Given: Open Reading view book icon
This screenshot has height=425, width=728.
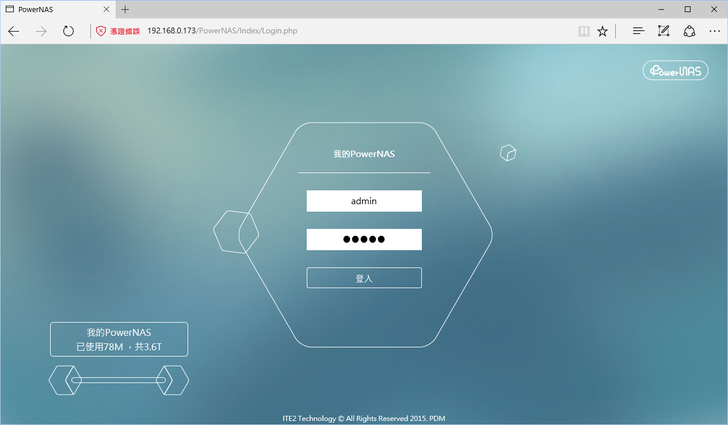Looking at the screenshot, I should pyautogui.click(x=584, y=31).
